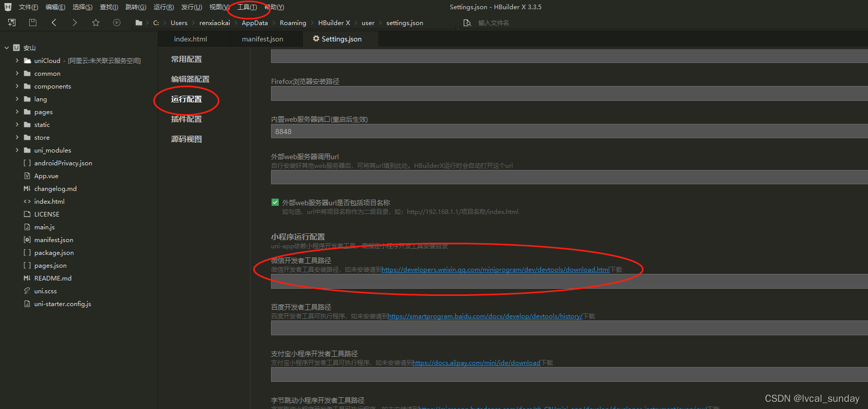This screenshot has width=868, height=409.
Task: Click the file search icon
Action: coord(467,23)
